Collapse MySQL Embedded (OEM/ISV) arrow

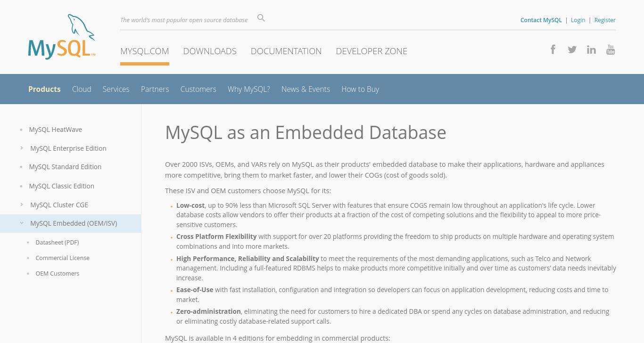coord(22,223)
